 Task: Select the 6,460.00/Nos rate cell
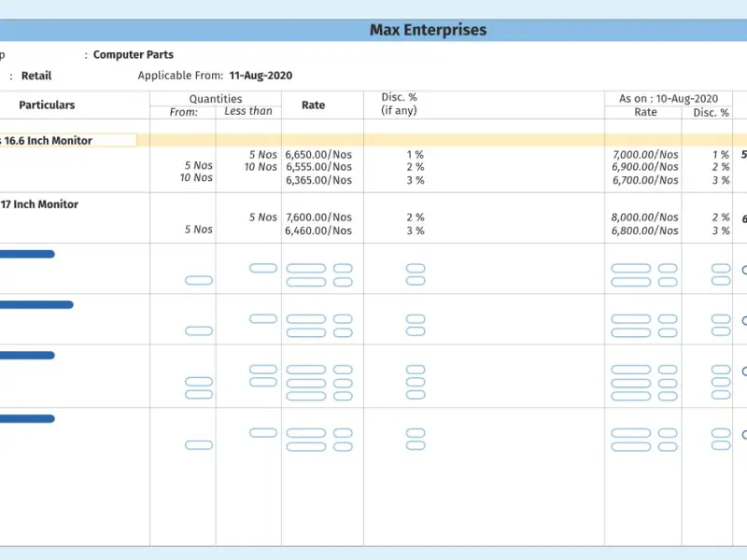(x=318, y=231)
